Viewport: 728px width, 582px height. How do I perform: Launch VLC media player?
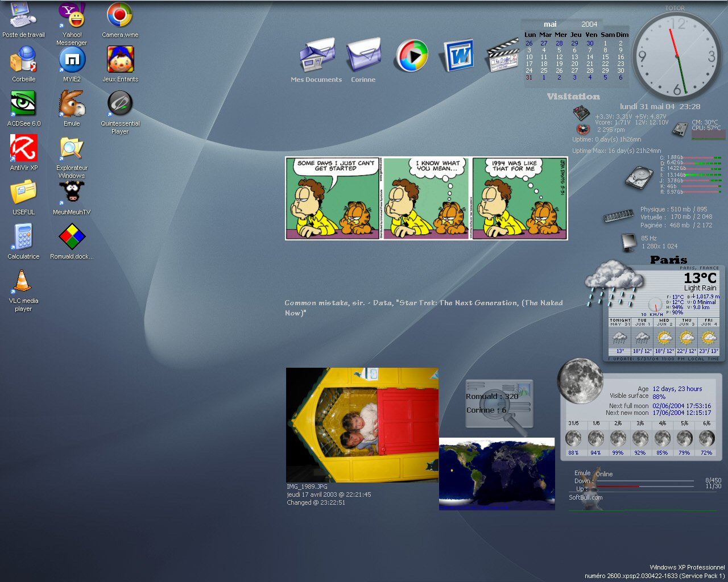click(x=23, y=290)
